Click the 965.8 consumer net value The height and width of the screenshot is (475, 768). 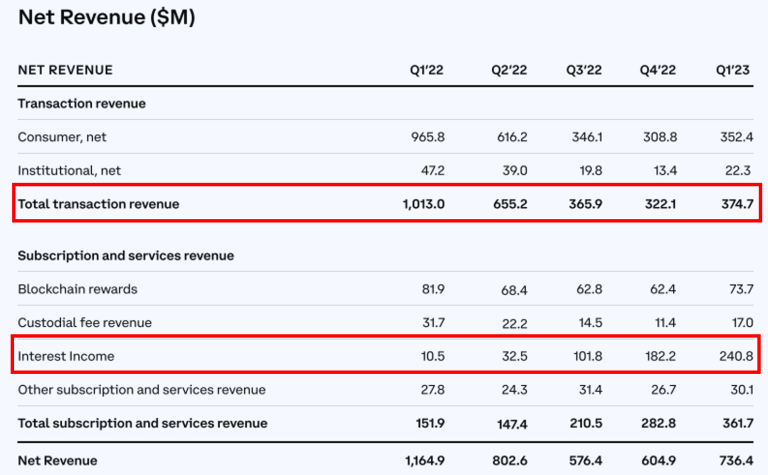click(427, 135)
